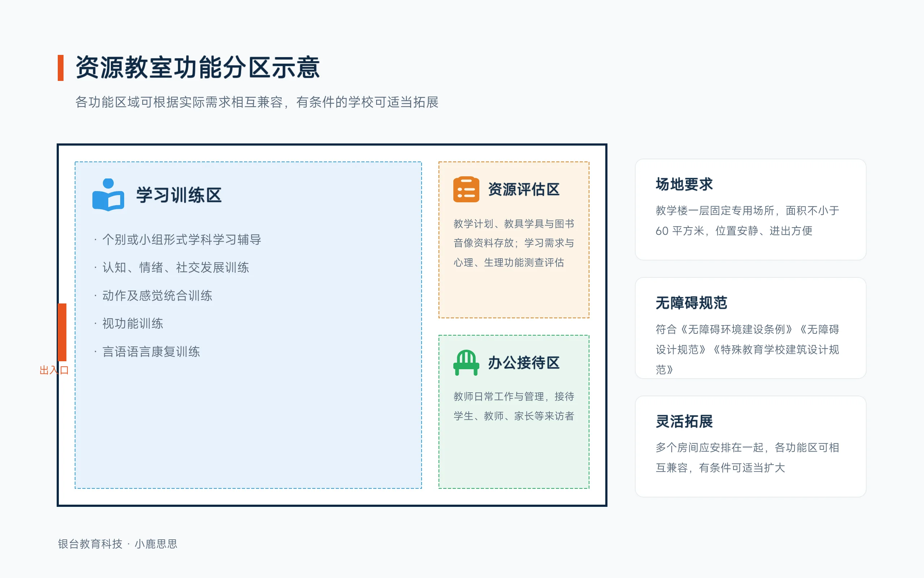This screenshot has height=578, width=924.
Task: Open the 场地要求 card heading
Action: [x=684, y=184]
